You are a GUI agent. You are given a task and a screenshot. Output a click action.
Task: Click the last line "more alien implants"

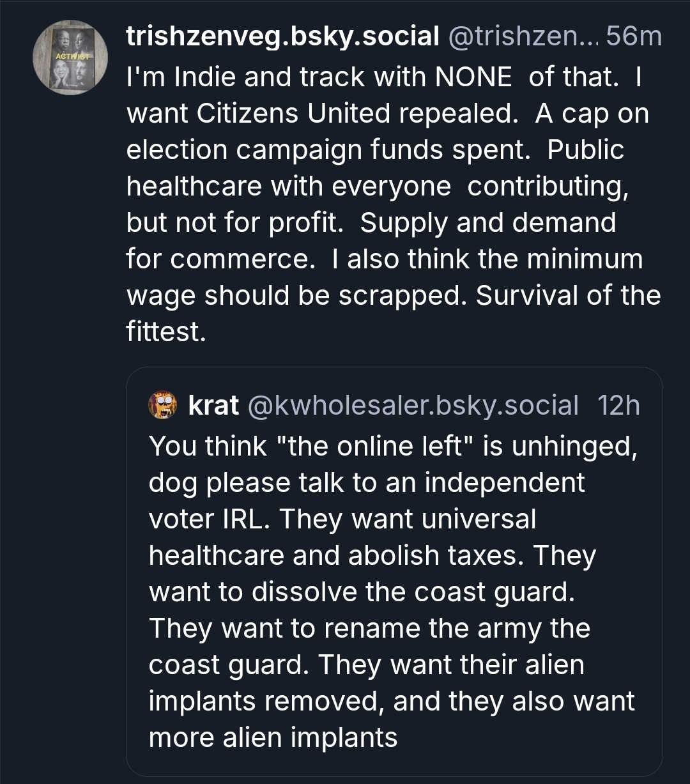[x=273, y=737]
